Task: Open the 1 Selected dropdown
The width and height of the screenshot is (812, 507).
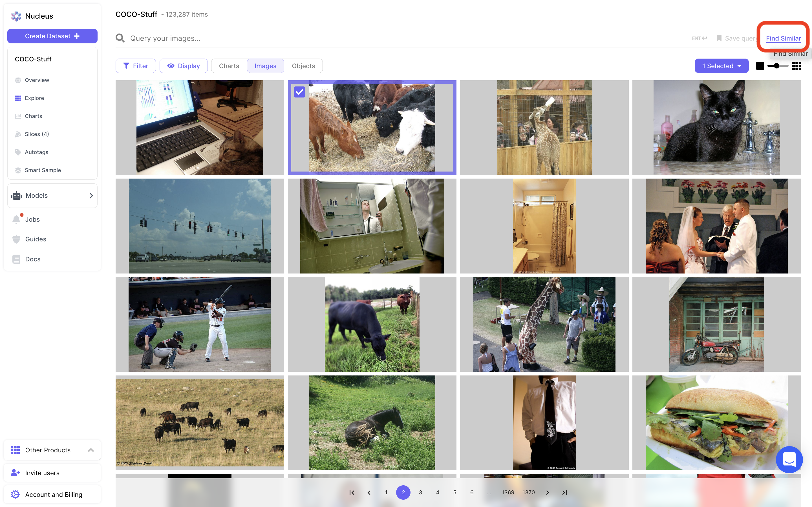Action: point(721,66)
